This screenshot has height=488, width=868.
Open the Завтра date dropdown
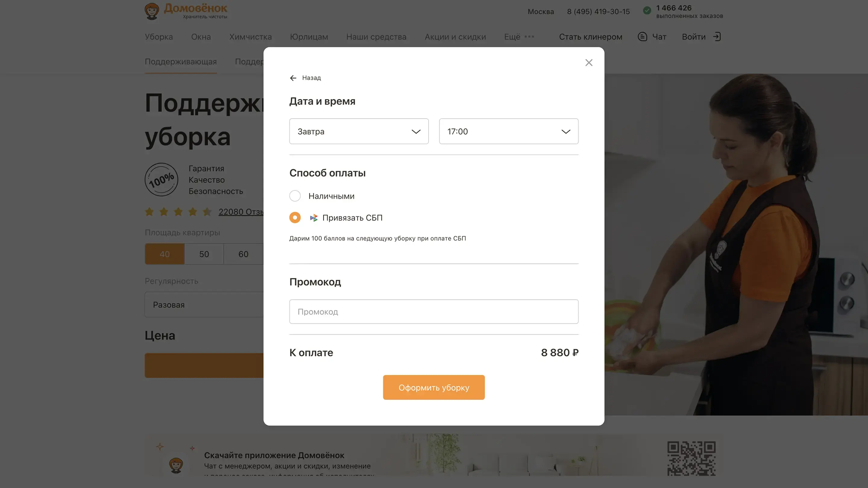click(359, 131)
